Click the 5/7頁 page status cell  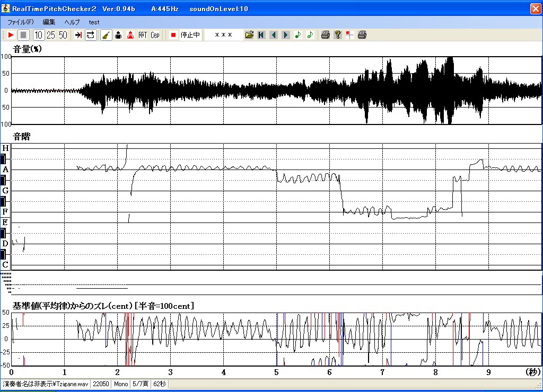pos(141,384)
